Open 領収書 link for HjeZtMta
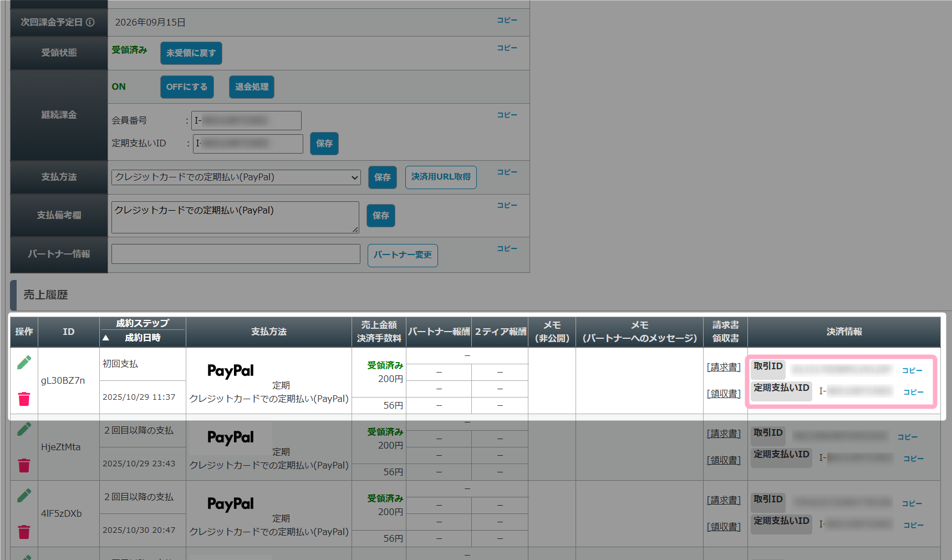Viewport: 952px width, 560px height. pyautogui.click(x=724, y=460)
